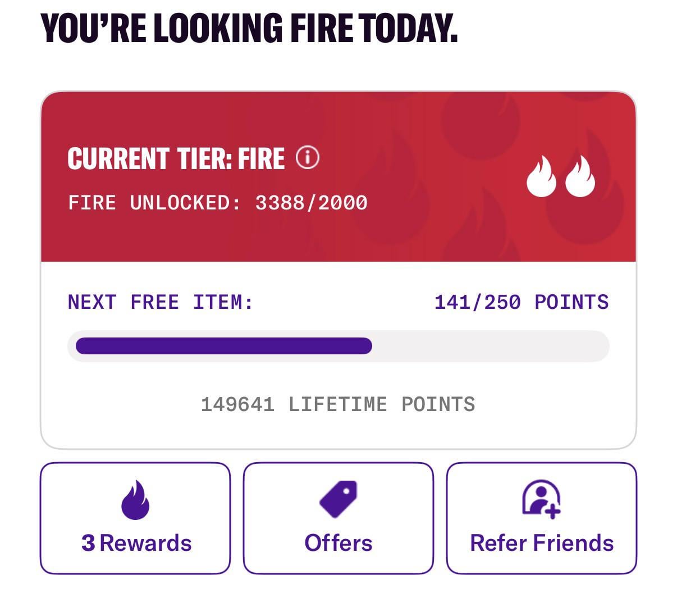Image resolution: width=677 pixels, height=616 pixels.
Task: Open the Offers text label
Action: 339,543
